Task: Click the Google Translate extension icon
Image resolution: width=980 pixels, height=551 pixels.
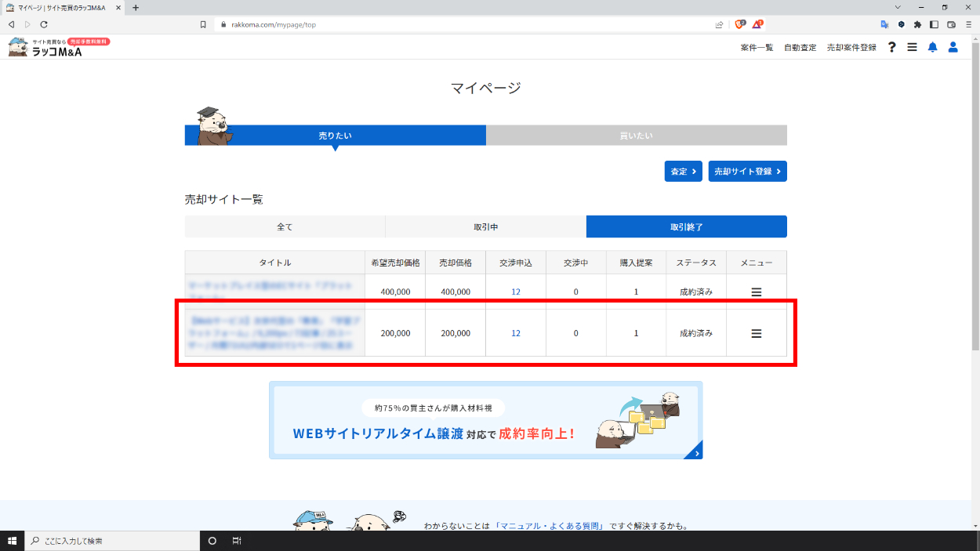Action: tap(884, 24)
